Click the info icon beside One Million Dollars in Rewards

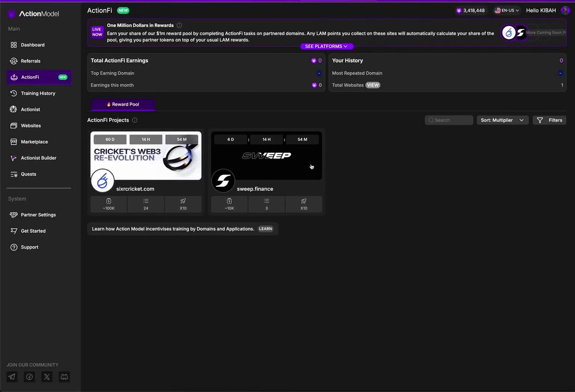tap(179, 25)
